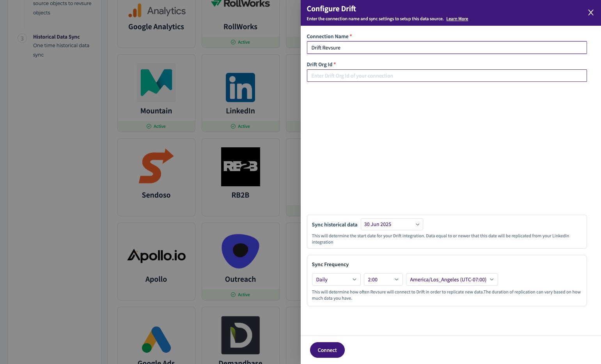
Task: Click the Apollo.io logo
Action: [156, 256]
